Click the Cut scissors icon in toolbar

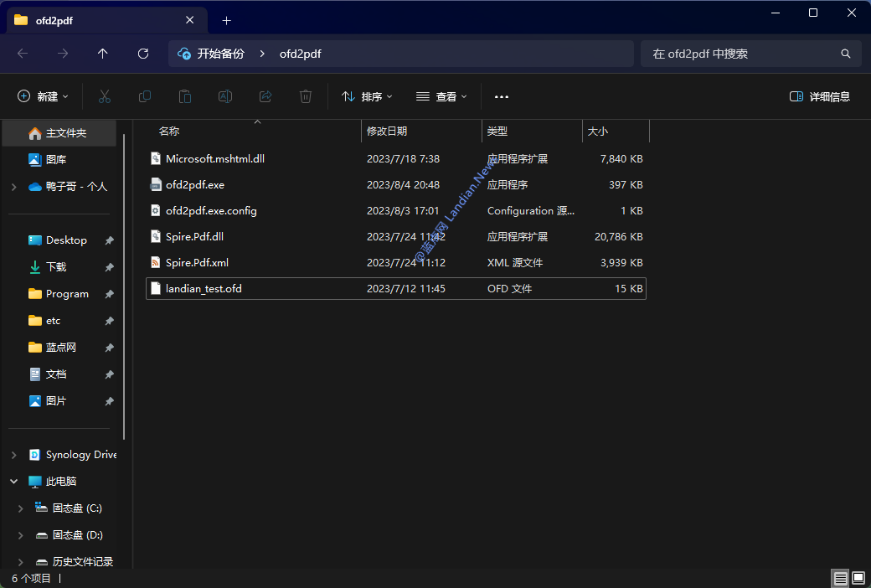point(105,96)
